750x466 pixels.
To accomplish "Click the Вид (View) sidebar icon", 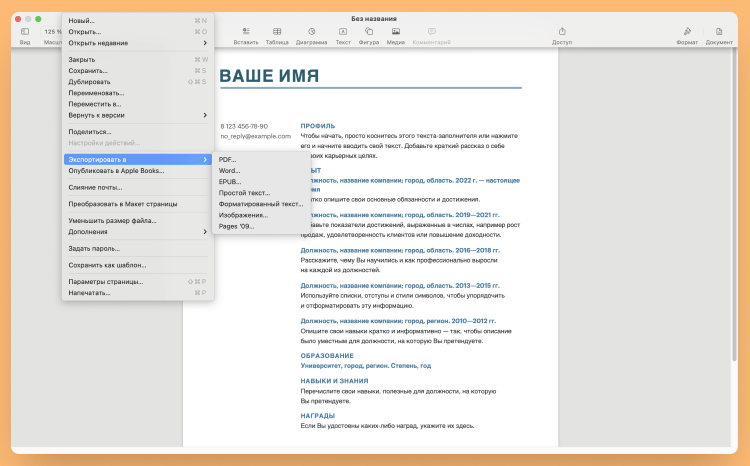I will click(x=25, y=32).
